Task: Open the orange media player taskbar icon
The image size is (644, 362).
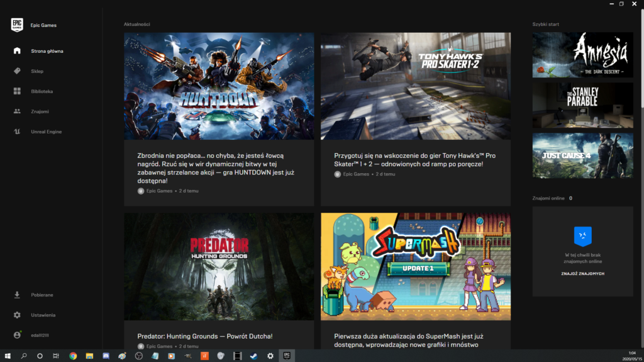Action: [172, 356]
